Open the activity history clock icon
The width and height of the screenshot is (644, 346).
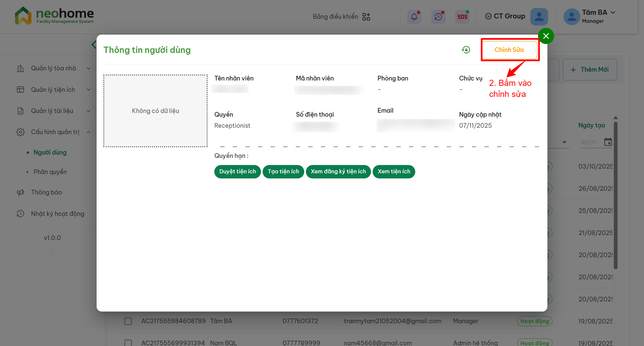pyautogui.click(x=438, y=16)
